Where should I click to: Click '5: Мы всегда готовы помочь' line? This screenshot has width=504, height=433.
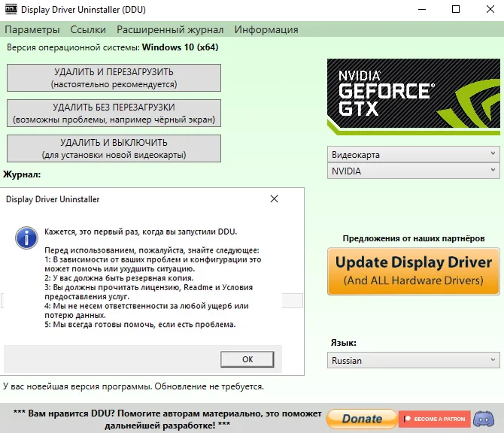tap(140, 325)
